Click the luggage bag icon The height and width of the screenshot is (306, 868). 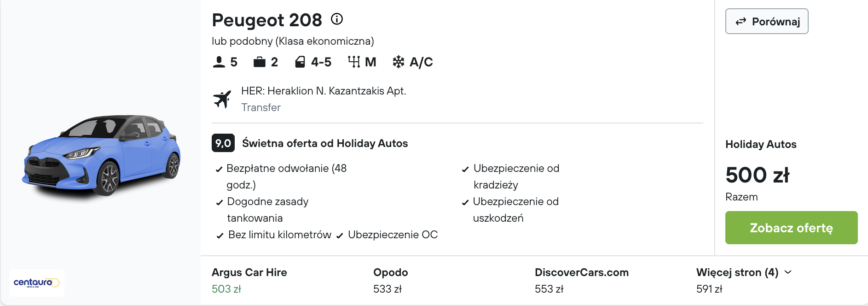pos(260,62)
